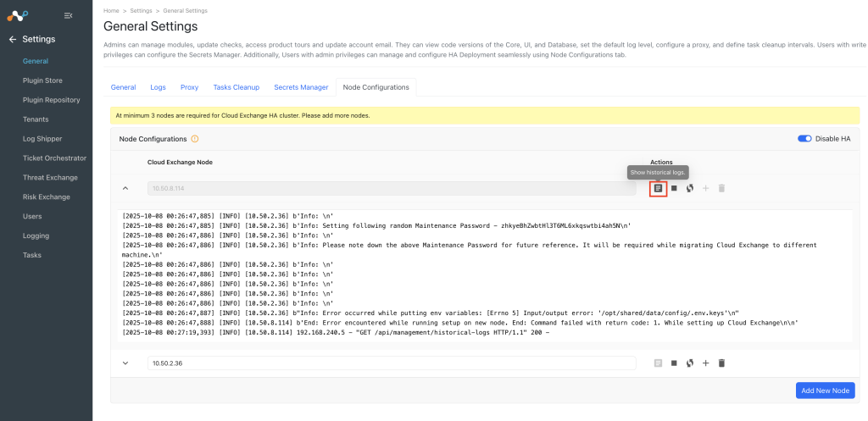Click the 'Command failed with return code' log line

pyautogui.click(x=459, y=323)
